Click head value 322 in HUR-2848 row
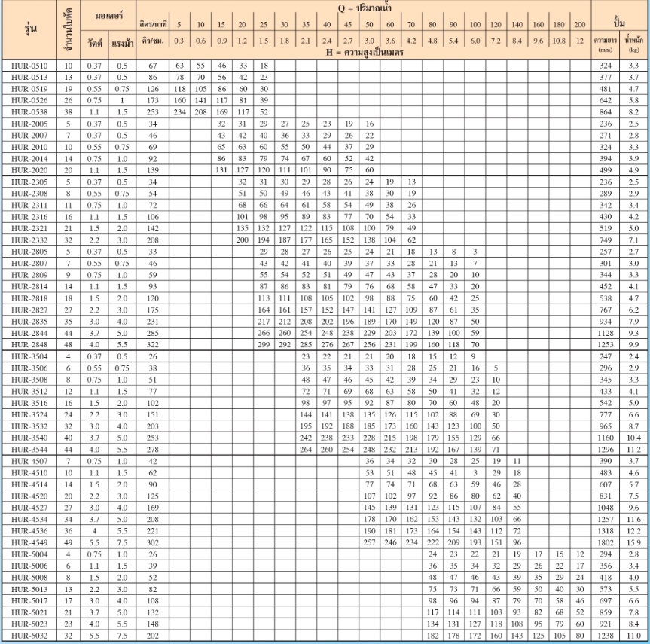The height and width of the screenshot is (644, 650). pyautogui.click(x=153, y=345)
